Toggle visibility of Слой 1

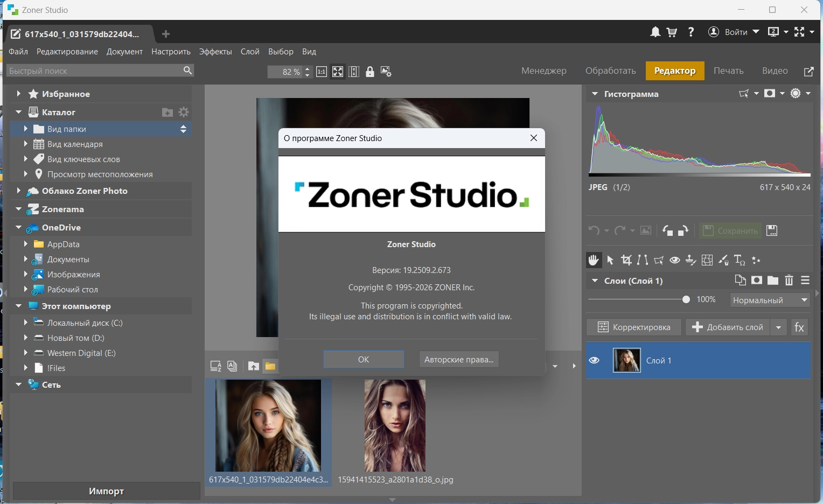click(594, 360)
